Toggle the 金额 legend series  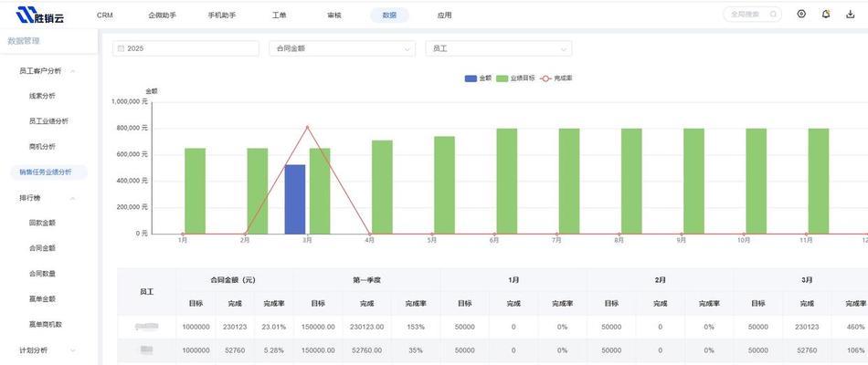click(478, 78)
